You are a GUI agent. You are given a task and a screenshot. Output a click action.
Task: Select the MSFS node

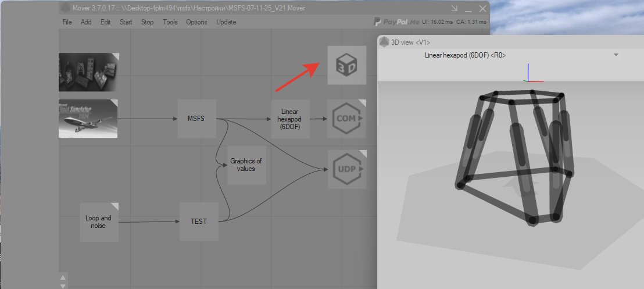click(197, 119)
